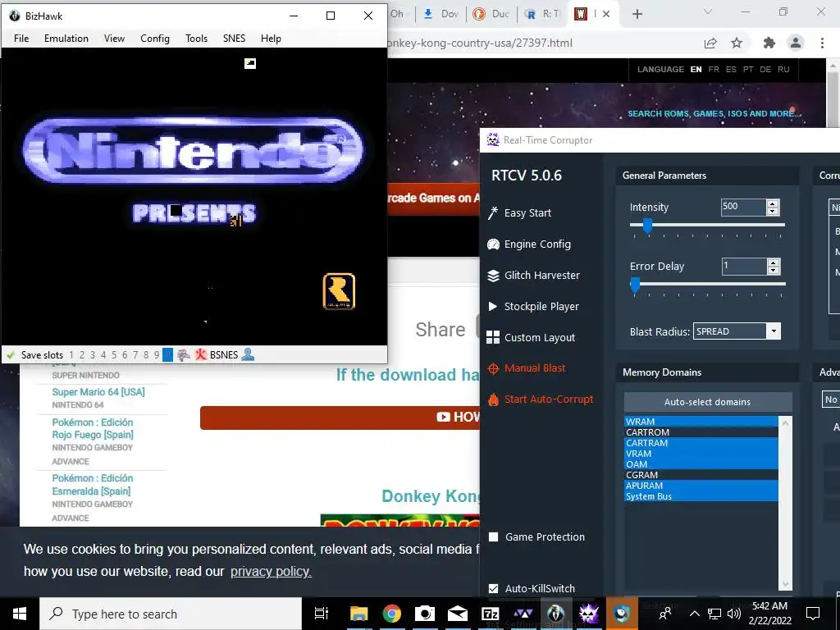This screenshot has width=840, height=630.
Task: Click the Error Delay value field
Action: tap(743, 266)
